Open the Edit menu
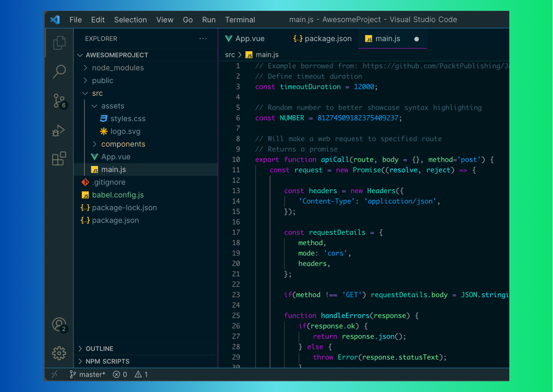This screenshot has height=392, width=553. point(98,20)
